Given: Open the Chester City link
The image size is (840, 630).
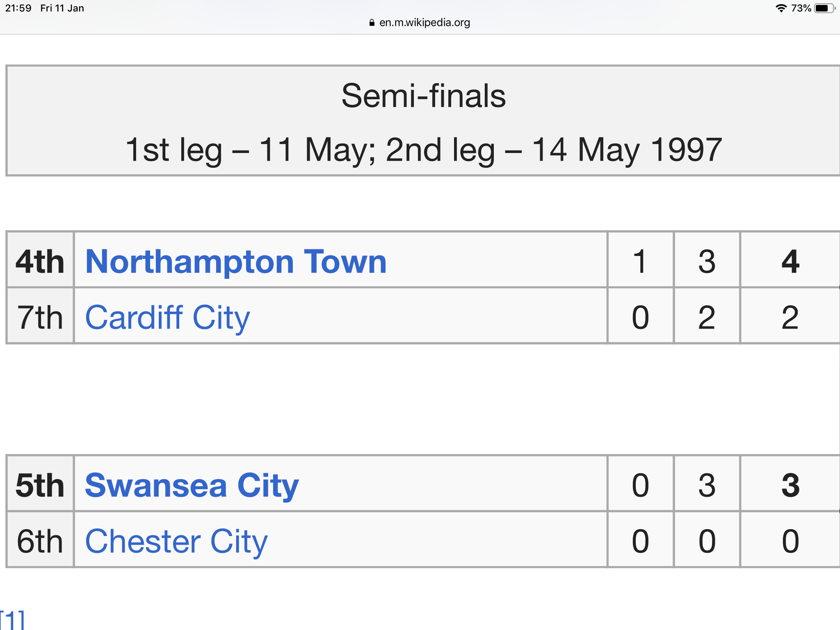Looking at the screenshot, I should pos(176,541).
